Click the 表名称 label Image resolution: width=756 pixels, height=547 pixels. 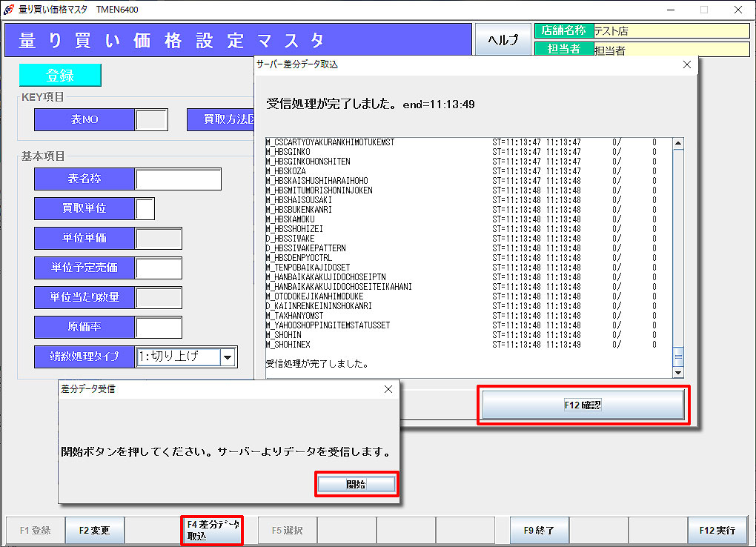coord(84,179)
